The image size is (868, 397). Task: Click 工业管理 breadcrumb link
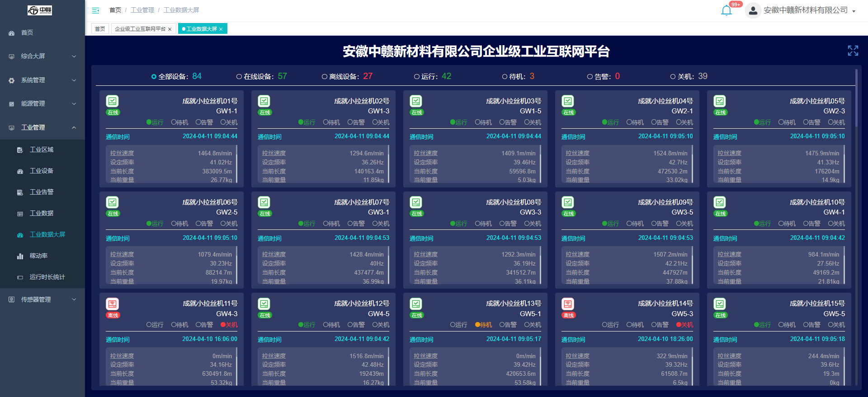[142, 10]
